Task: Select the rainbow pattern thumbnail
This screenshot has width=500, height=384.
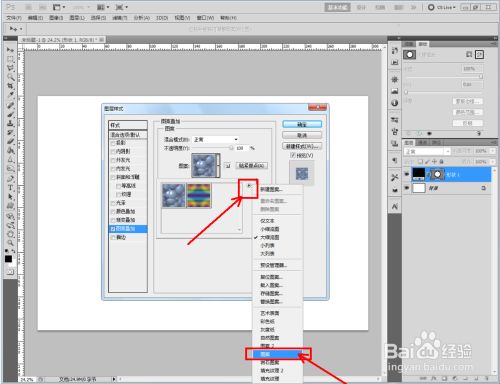Action: 199,195
